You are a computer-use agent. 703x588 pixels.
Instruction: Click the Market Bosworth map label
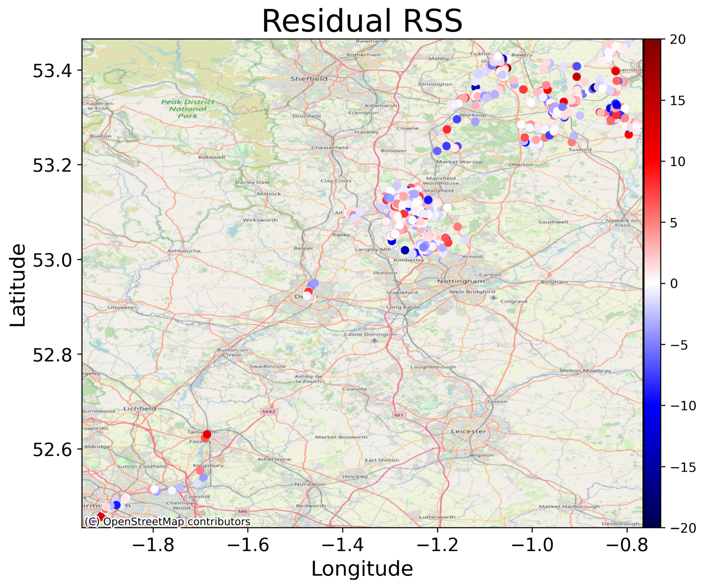(341, 437)
